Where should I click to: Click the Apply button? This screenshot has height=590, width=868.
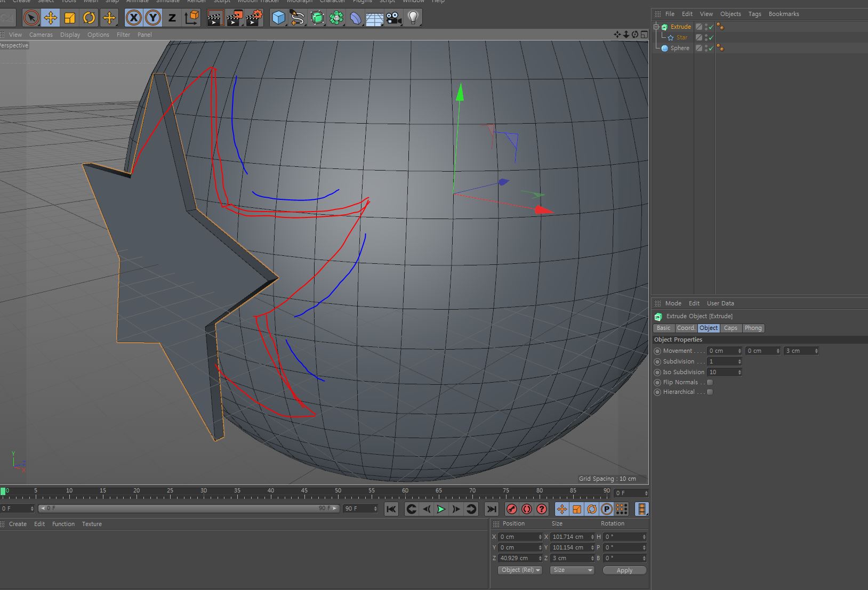pyautogui.click(x=624, y=570)
